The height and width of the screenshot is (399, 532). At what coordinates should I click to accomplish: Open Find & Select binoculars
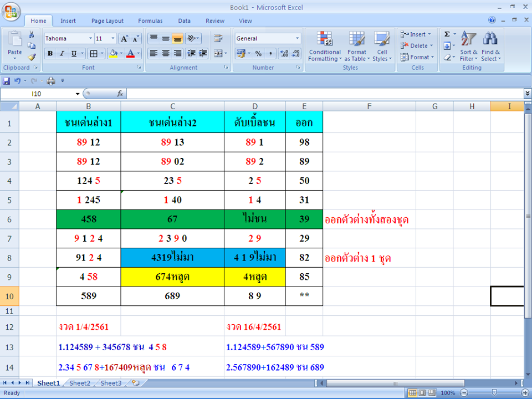[x=490, y=46]
